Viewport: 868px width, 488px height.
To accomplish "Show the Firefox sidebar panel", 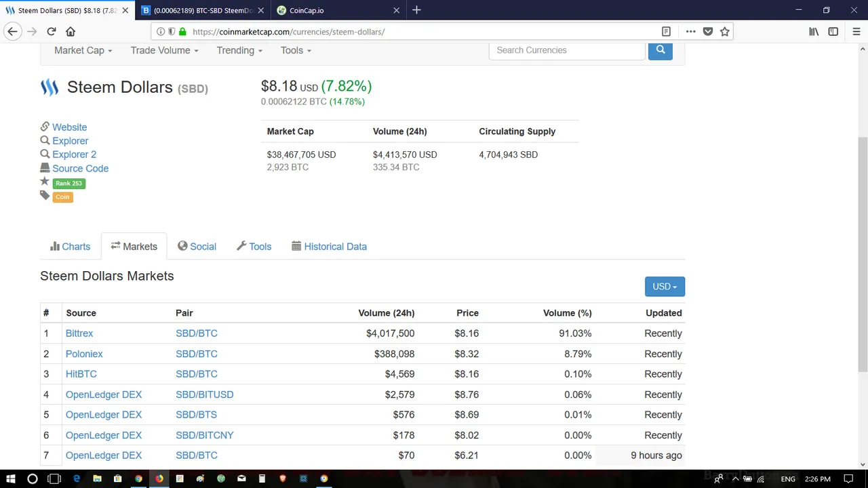I will (x=833, y=31).
